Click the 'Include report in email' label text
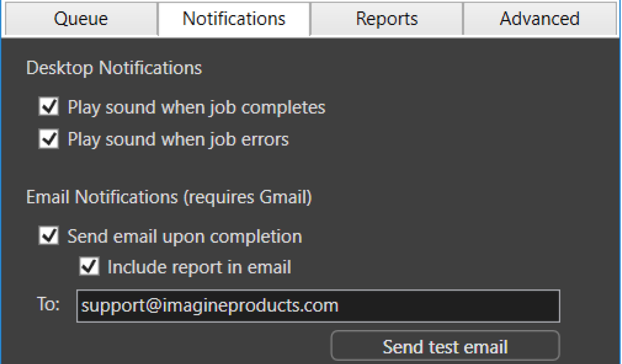Image resolution: width=622 pixels, height=364 pixels. [x=199, y=267]
